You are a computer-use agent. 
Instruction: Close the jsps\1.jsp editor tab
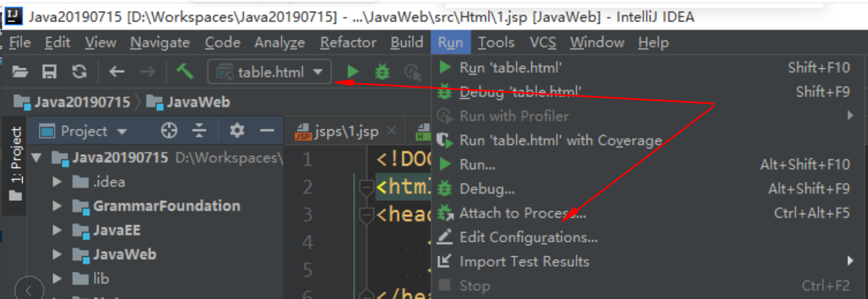tap(391, 131)
